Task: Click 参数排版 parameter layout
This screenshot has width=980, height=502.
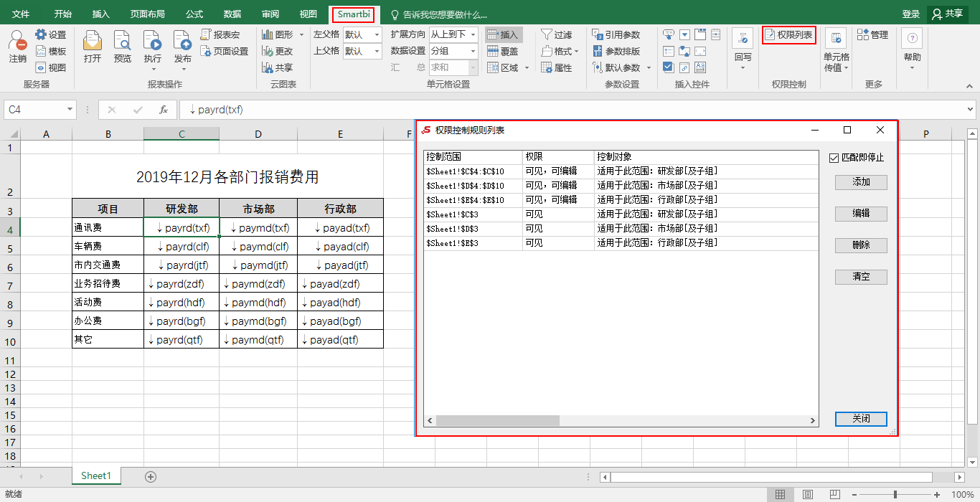Action: 616,51
